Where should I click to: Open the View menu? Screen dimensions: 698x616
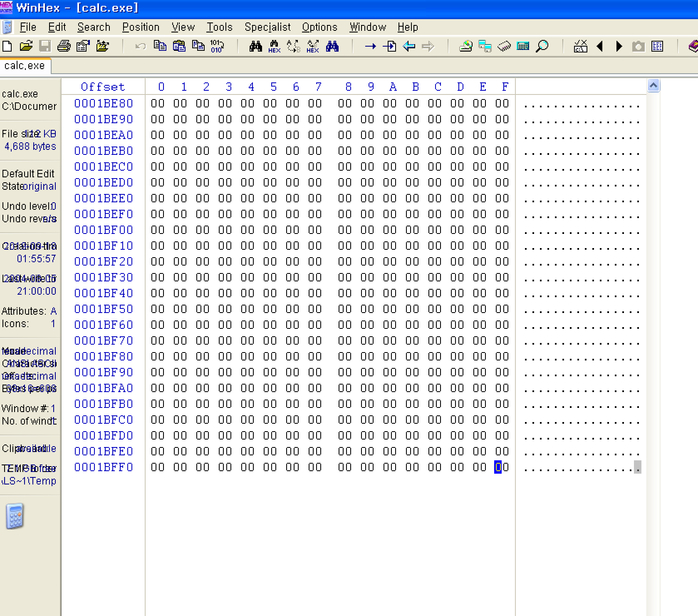tap(183, 27)
